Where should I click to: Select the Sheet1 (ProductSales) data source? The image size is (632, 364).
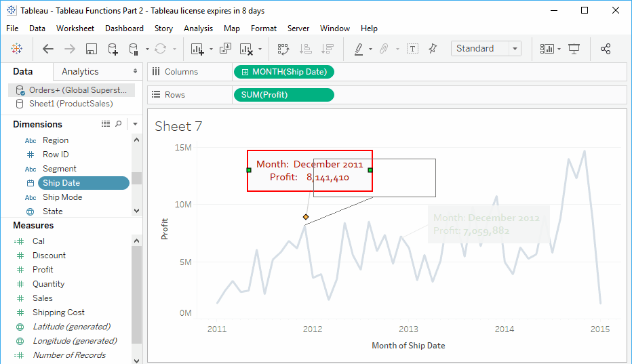click(x=71, y=104)
